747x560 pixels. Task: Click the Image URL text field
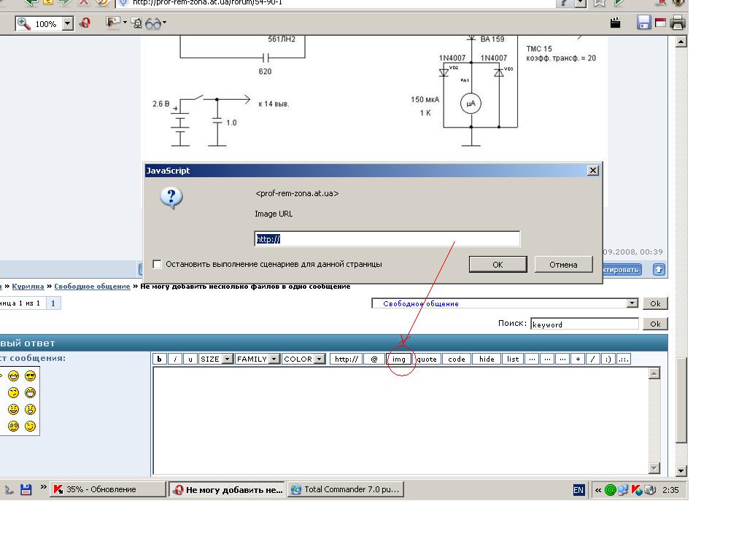click(387, 239)
